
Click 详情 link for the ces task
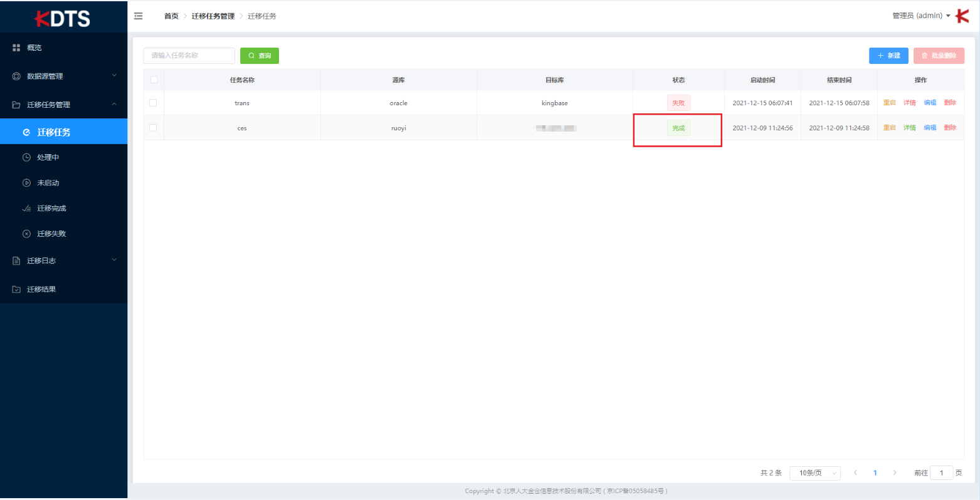[x=910, y=128]
